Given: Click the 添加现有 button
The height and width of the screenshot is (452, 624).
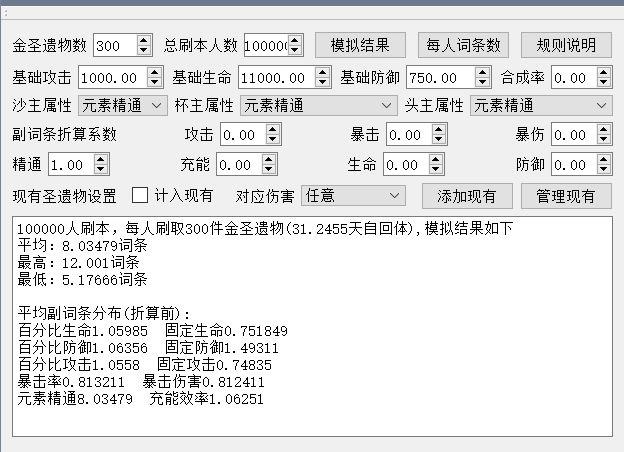Looking at the screenshot, I should [467, 196].
